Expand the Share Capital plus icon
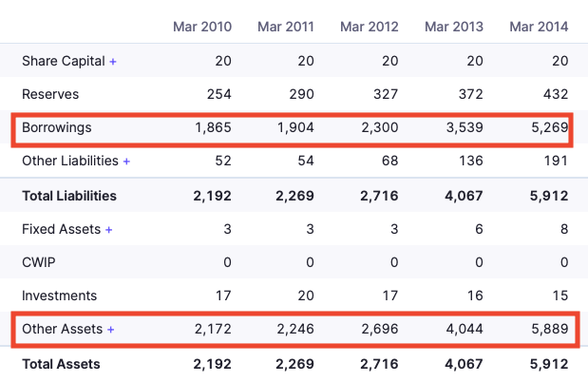 click(x=113, y=61)
